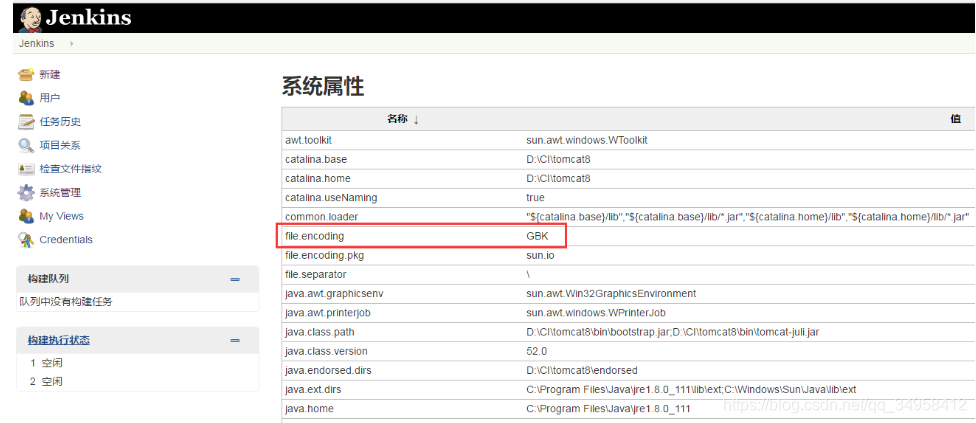The image size is (976, 423).
Task: Click the Jenkins breadcrumb link
Action: point(37,44)
